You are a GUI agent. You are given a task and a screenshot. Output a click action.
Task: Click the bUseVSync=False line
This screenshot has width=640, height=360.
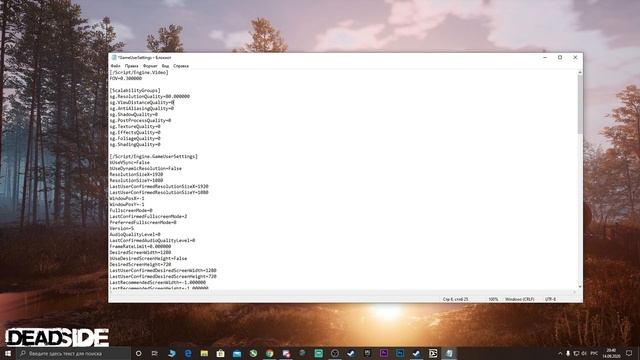(x=129, y=162)
